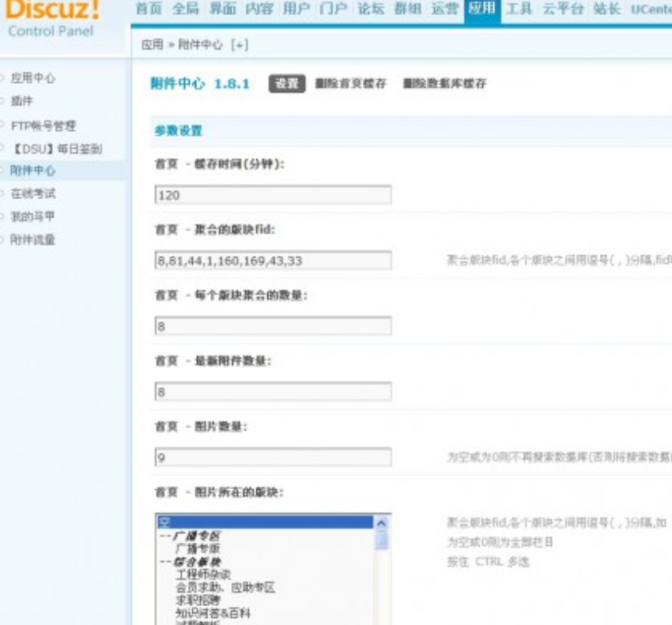Switch to the 全局 navigation tab
The height and width of the screenshot is (625, 672).
(x=186, y=9)
